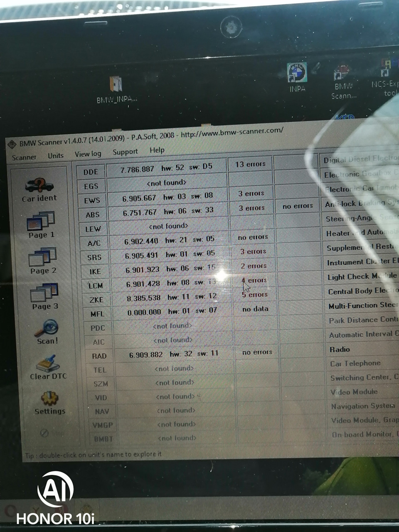This screenshot has height=532, width=399.
Task: Click DDE '13 errors' cell
Action: [x=250, y=164]
